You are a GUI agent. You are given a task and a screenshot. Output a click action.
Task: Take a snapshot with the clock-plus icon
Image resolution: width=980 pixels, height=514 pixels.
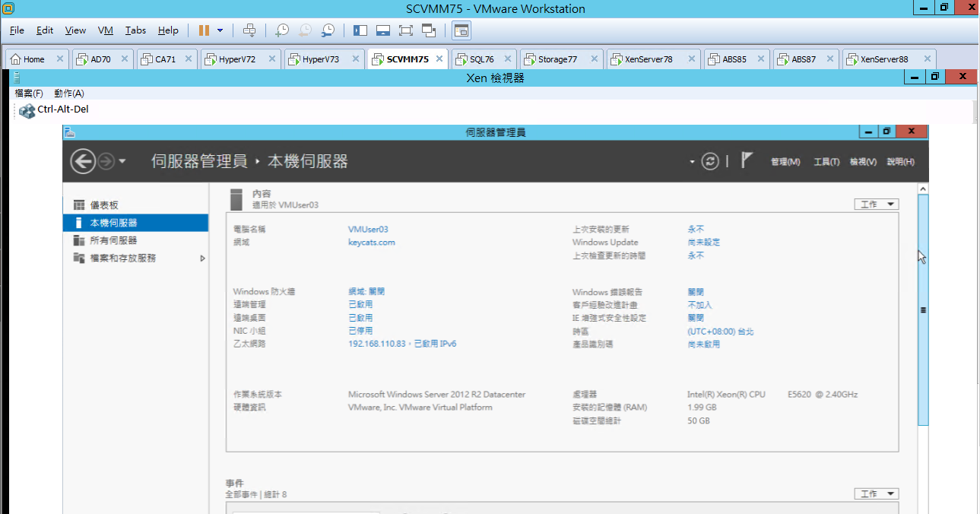(282, 30)
